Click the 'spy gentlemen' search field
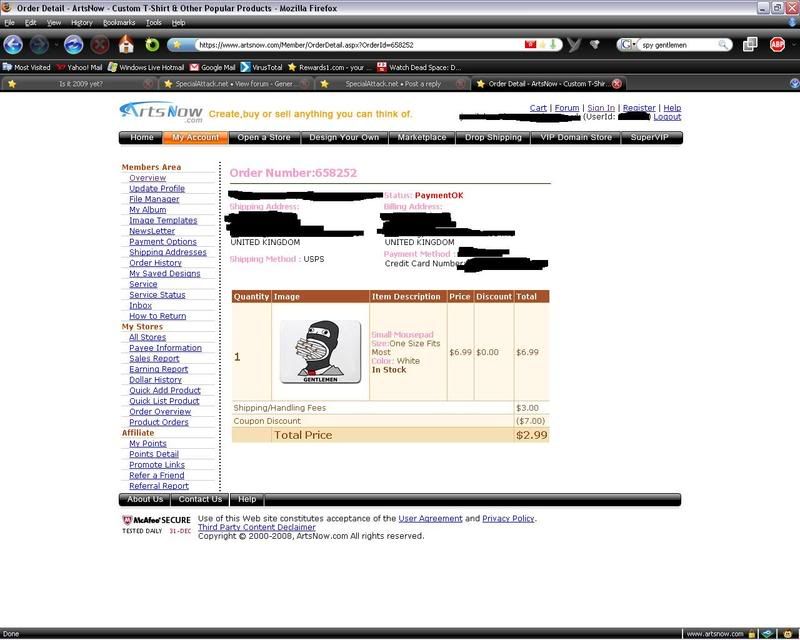 coord(679,45)
